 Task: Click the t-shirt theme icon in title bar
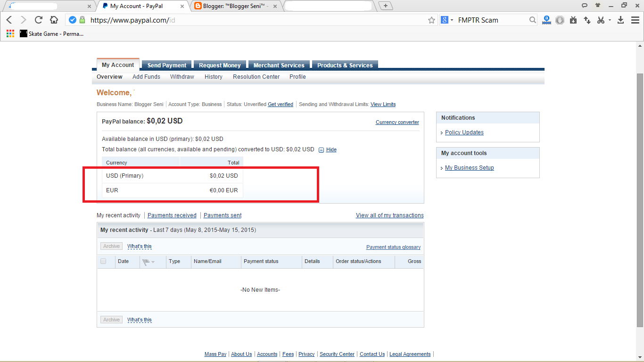(598, 5)
